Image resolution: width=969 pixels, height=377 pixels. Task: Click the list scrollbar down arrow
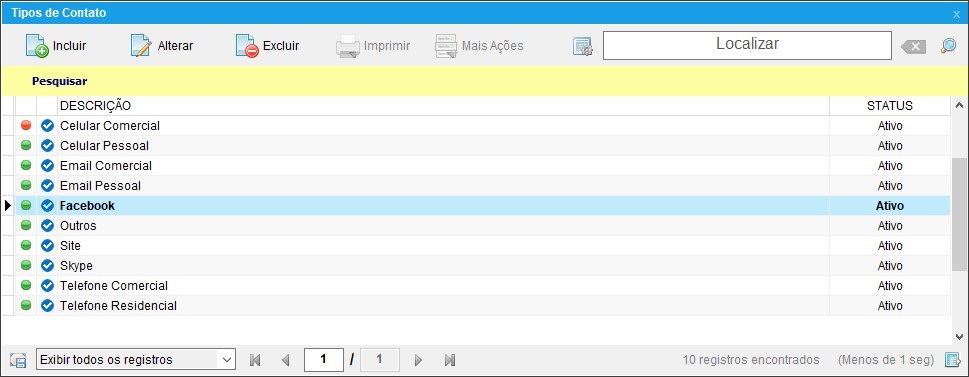pos(960,337)
